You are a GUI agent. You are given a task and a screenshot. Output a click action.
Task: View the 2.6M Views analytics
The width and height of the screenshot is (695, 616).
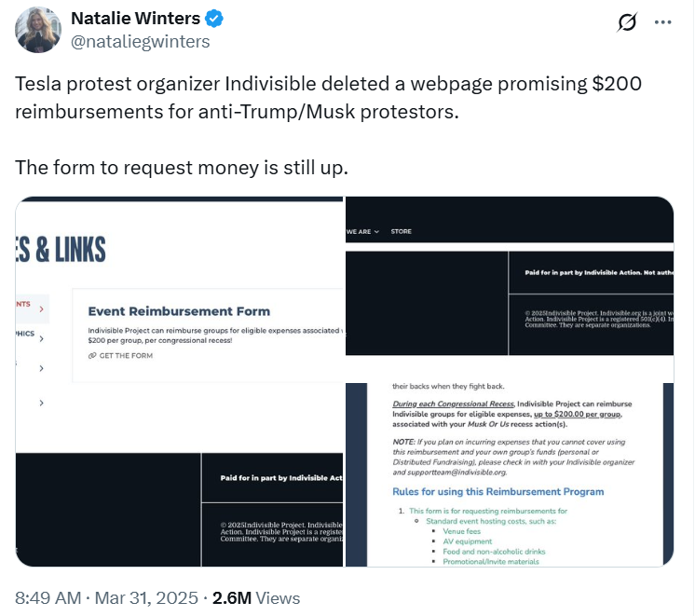point(256,597)
